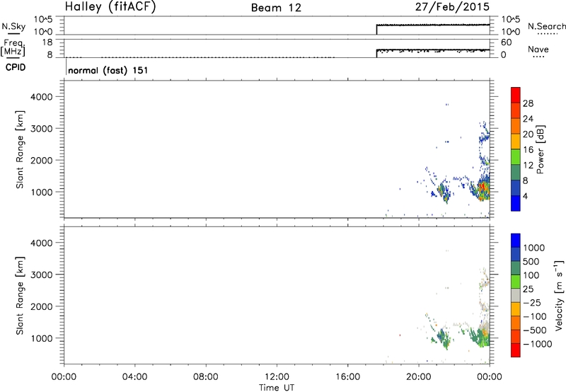Viewport: 566px width, 392px height.
Task: Click the '60' label on Nave axis
Action: [507, 42]
